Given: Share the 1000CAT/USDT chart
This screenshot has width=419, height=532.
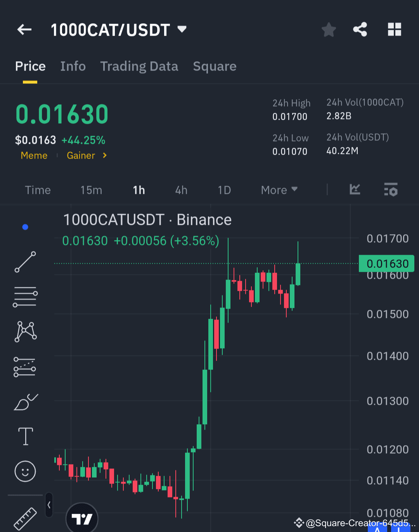Looking at the screenshot, I should click(x=360, y=29).
